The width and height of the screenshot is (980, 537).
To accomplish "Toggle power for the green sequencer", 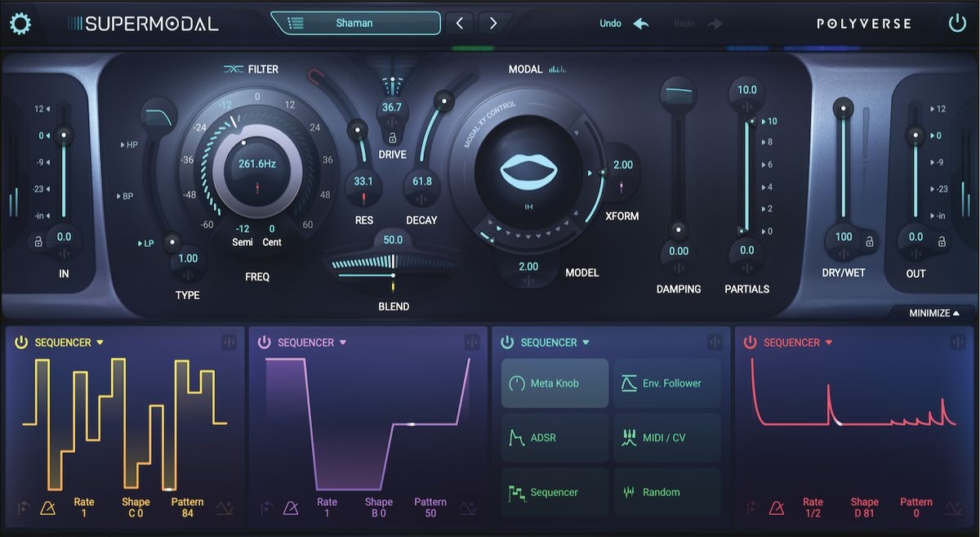I will [507, 342].
